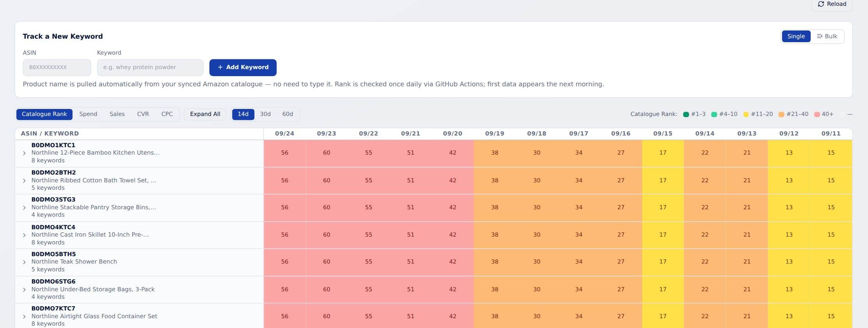Expand the B0DMO5BTH5 teak shower bench row

coord(24,262)
